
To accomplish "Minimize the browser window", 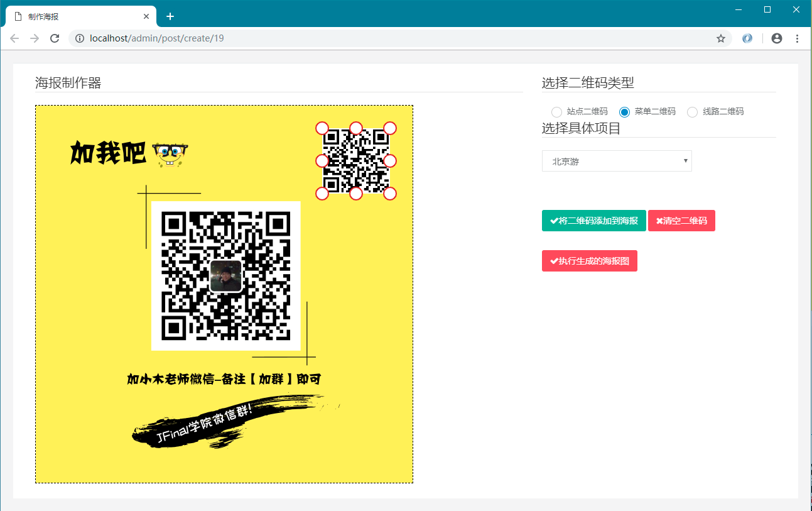I will tap(739, 9).
